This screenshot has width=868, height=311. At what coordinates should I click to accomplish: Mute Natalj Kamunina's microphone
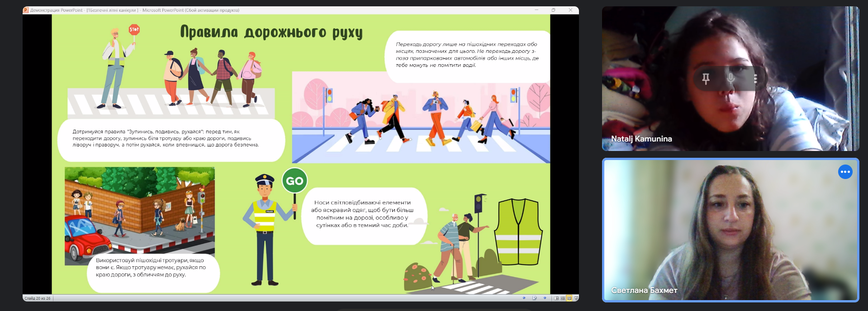730,79
